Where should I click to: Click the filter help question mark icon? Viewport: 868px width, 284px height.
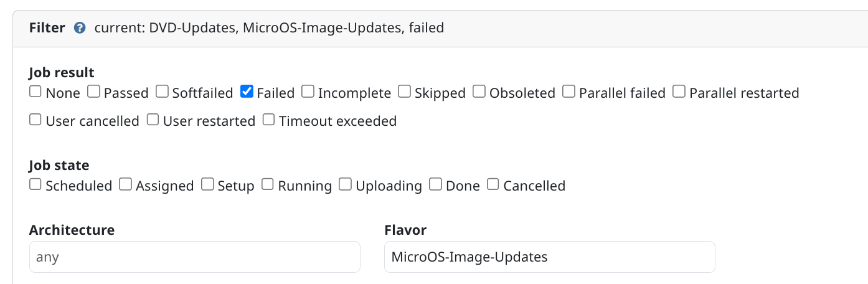tap(80, 28)
